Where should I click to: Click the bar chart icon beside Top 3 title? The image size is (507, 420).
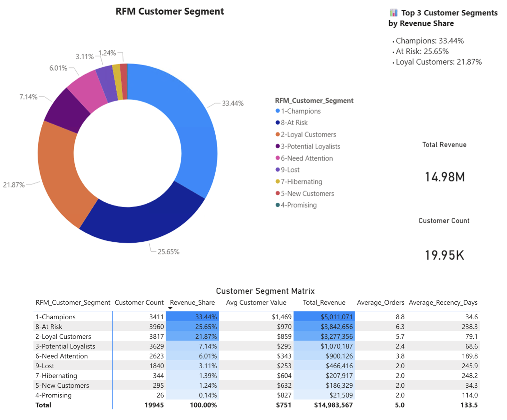pos(393,13)
